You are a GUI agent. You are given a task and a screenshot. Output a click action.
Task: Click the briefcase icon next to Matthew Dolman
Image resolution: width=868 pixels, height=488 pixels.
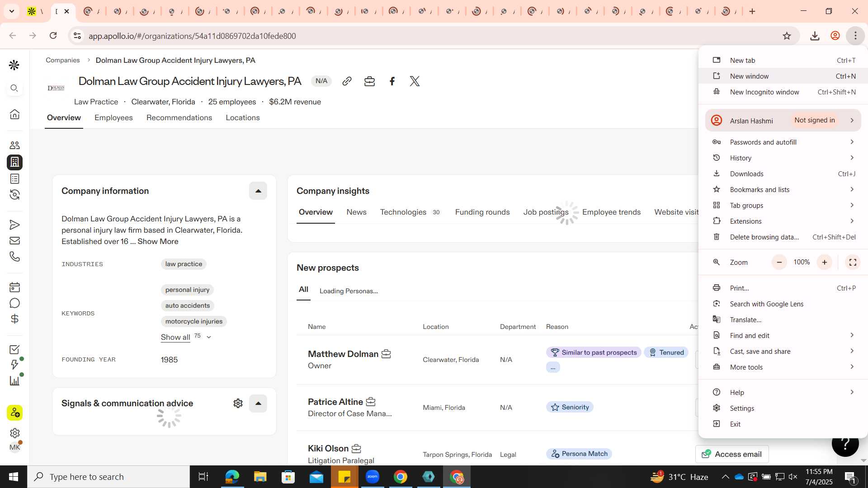(x=386, y=354)
